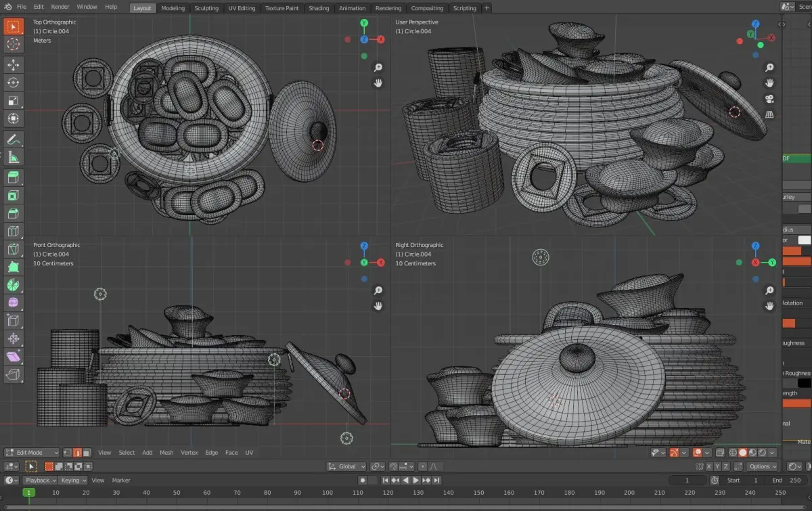812x511 pixels.
Task: Choose the Move tool
Action: tap(13, 65)
